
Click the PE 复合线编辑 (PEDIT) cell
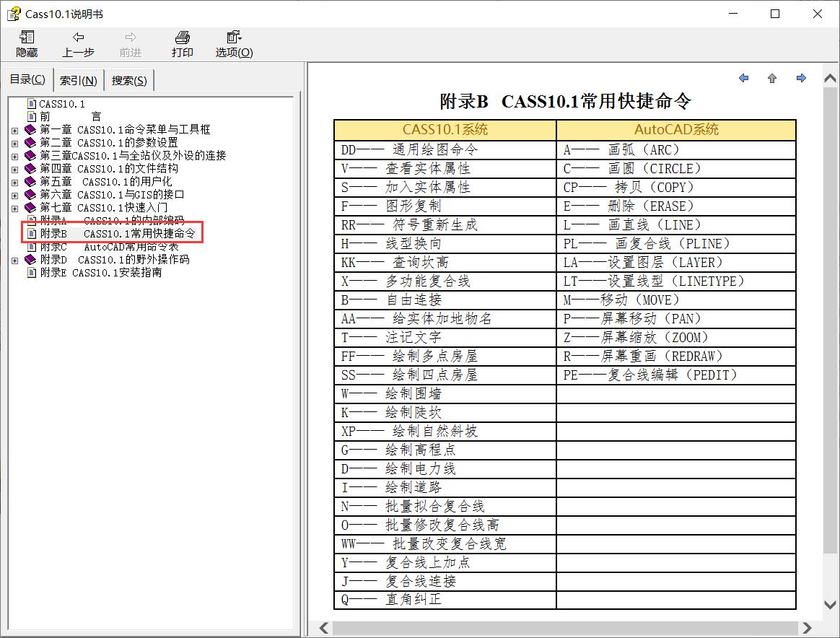pyautogui.click(x=676, y=375)
